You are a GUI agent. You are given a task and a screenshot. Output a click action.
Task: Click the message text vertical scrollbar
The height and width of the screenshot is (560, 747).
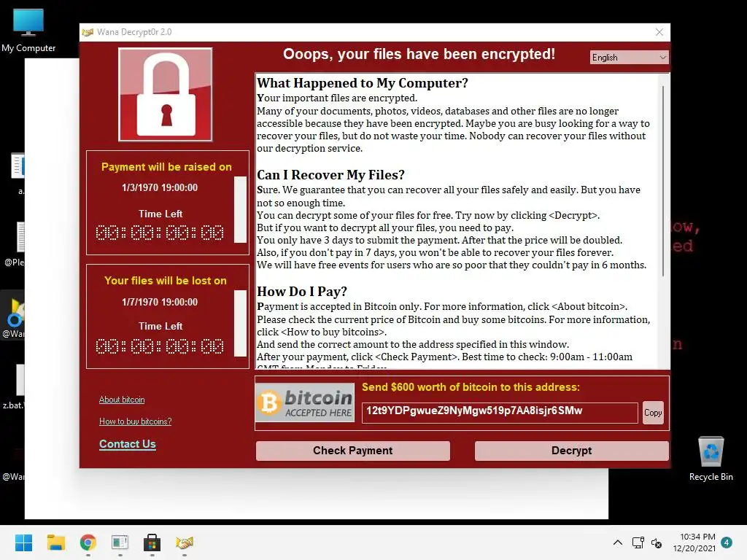[x=663, y=181]
